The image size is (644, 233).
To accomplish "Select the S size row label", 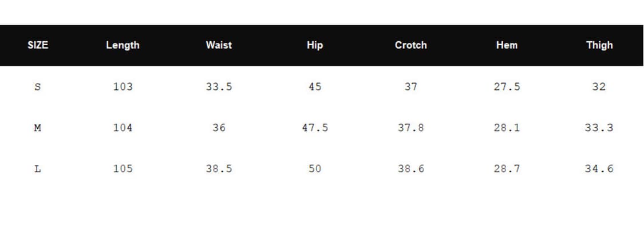I will coord(38,86).
